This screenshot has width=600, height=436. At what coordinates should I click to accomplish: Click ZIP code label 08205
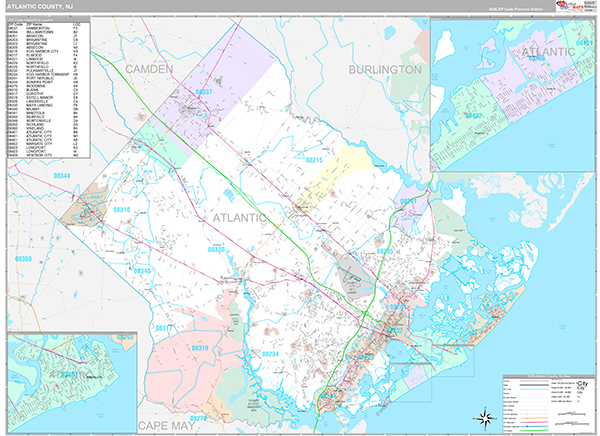[385, 251]
